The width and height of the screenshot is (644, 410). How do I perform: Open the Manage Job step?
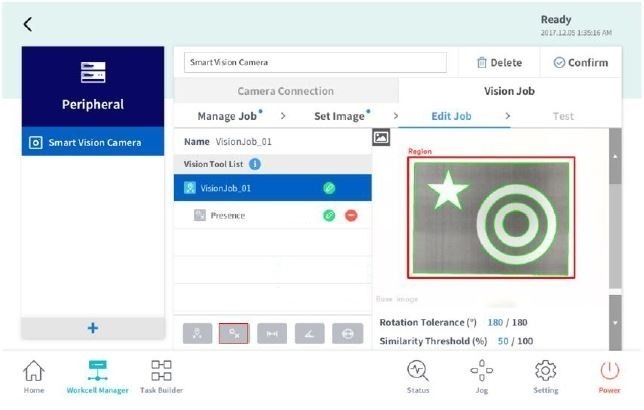pos(229,116)
